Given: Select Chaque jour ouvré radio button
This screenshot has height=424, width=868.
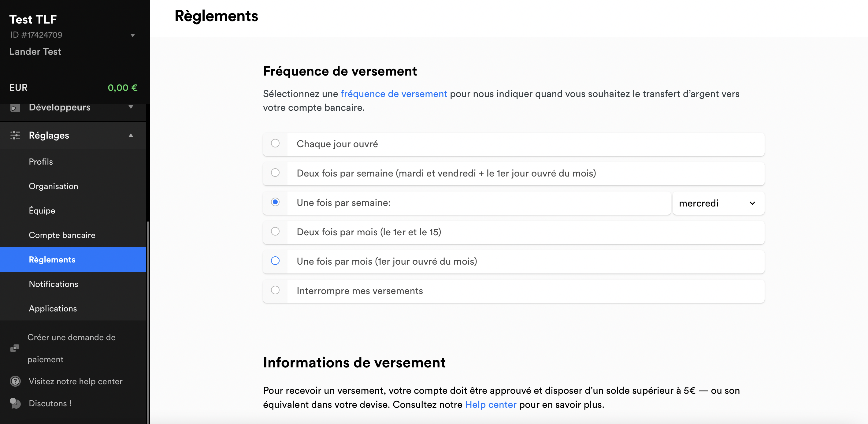Looking at the screenshot, I should pyautogui.click(x=275, y=143).
